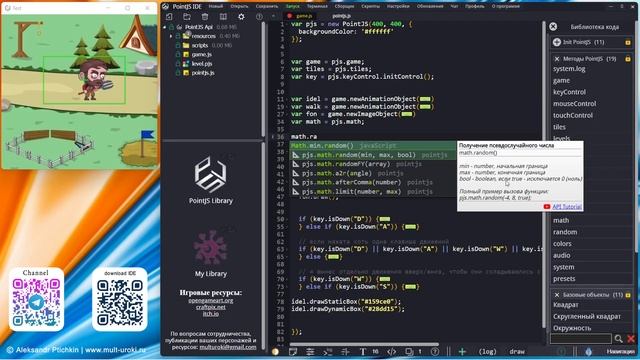Open the Открыть menu
Viewport: 640px width, 360px height.
239,6
